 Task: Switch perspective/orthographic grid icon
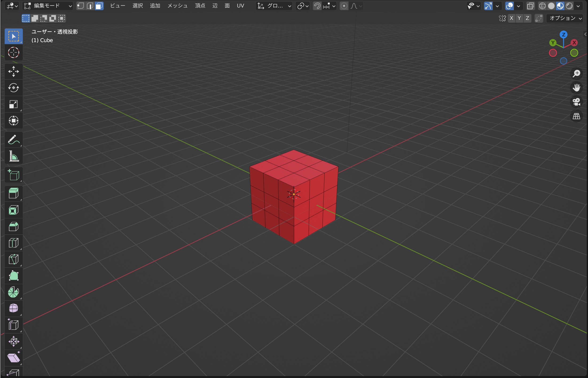click(576, 116)
